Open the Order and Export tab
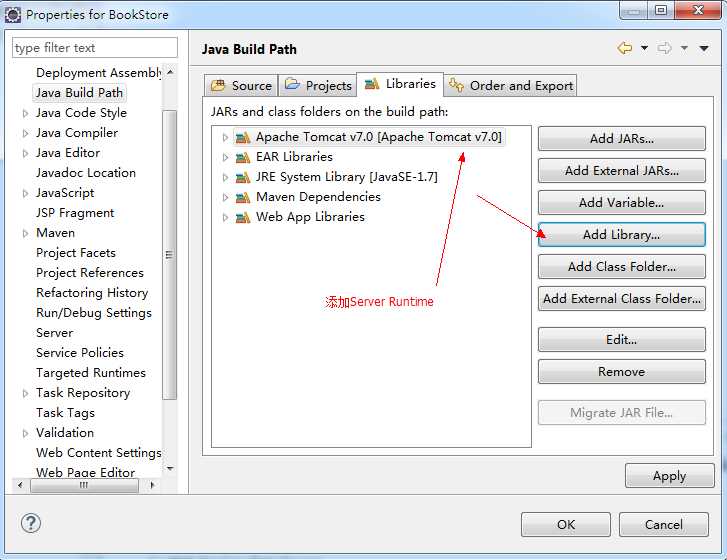This screenshot has height=560, width=727. 511,86
